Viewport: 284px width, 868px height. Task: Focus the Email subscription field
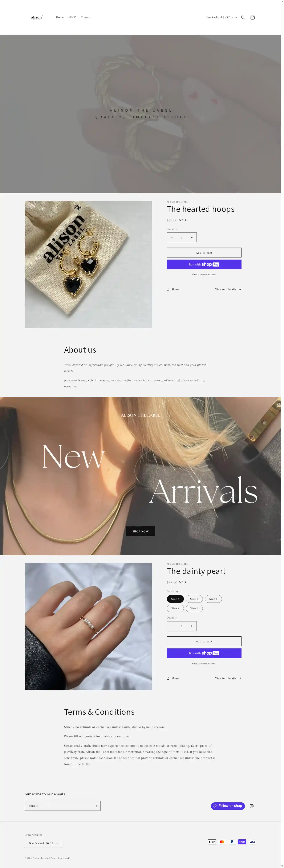(x=59, y=806)
